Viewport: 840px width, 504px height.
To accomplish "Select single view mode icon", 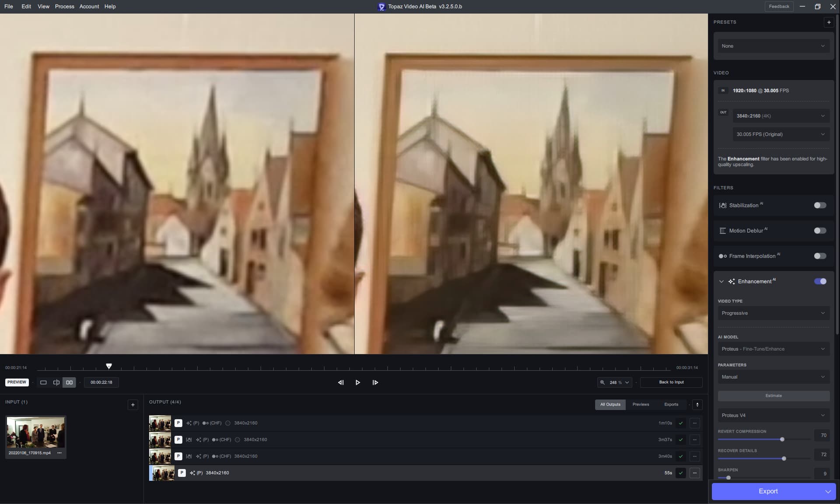I will (x=43, y=382).
